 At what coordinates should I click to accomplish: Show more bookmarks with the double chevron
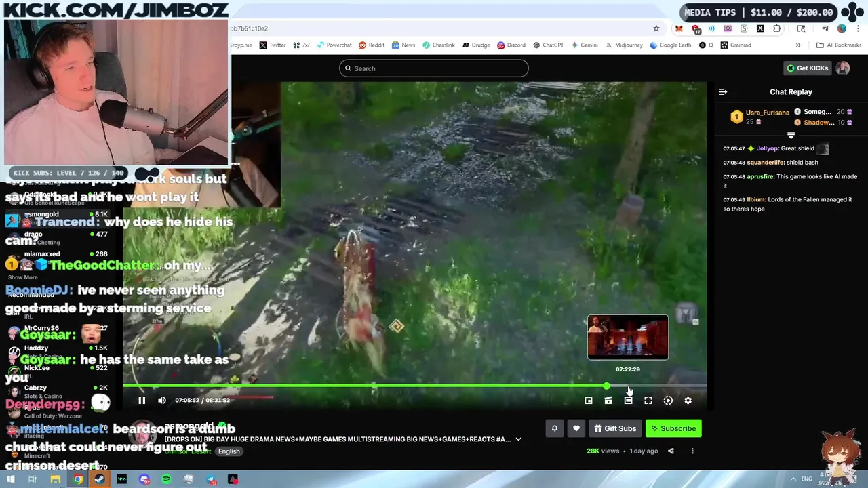798,45
